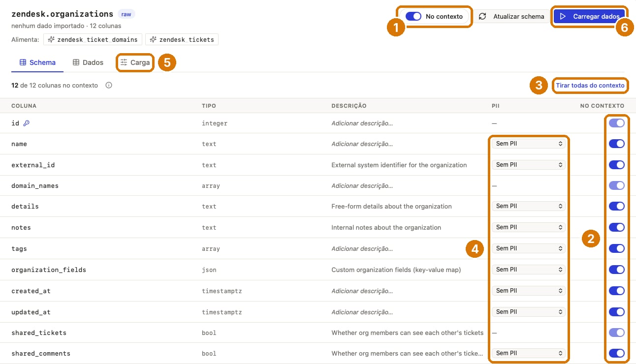Add description for the tags column
Viewport: 636px width, 364px height.
click(x=362, y=249)
